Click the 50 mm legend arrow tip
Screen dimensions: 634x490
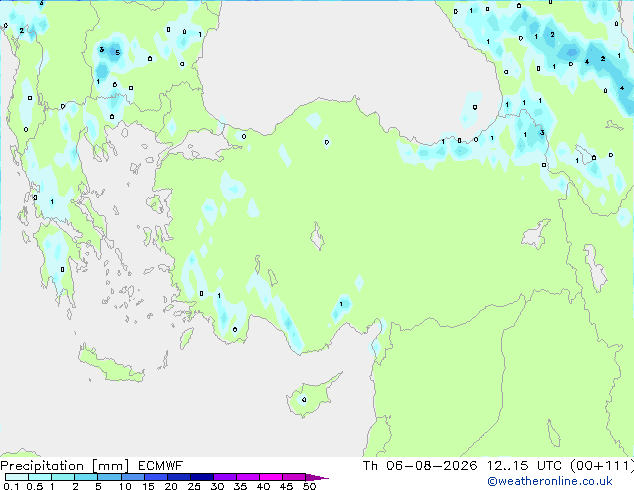tap(317, 477)
